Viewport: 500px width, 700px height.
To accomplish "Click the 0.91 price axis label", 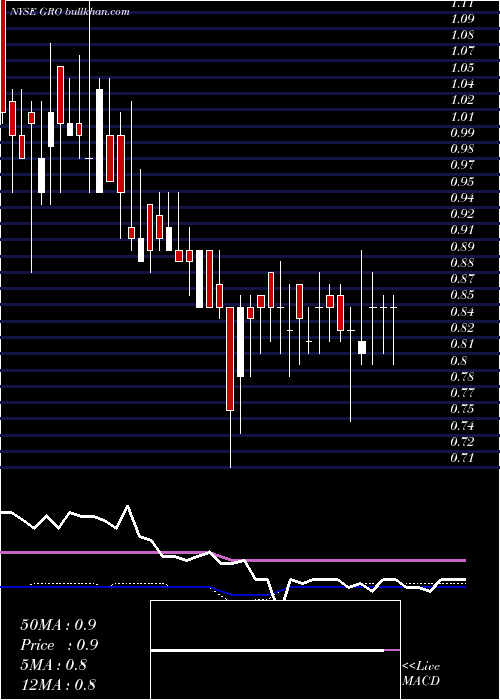I will point(462,230).
